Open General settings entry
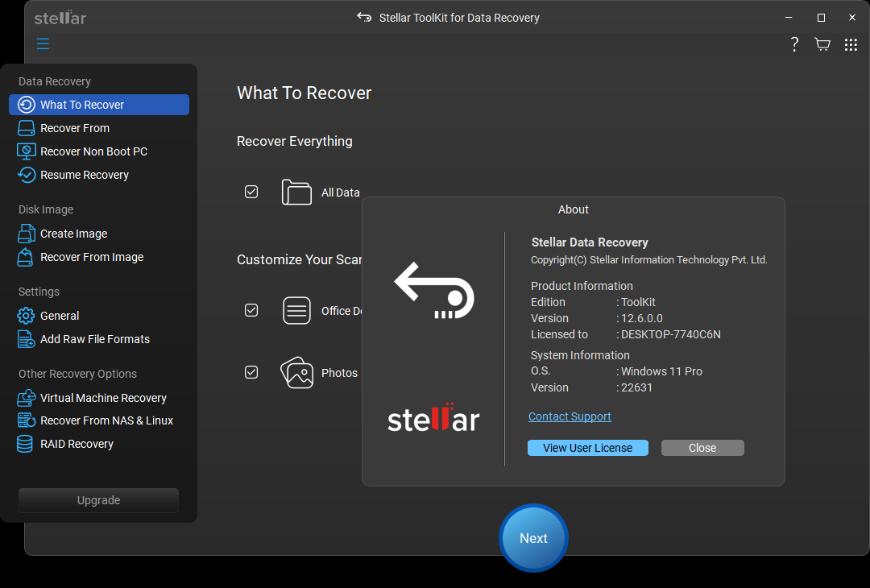This screenshot has width=870, height=588. [x=60, y=316]
